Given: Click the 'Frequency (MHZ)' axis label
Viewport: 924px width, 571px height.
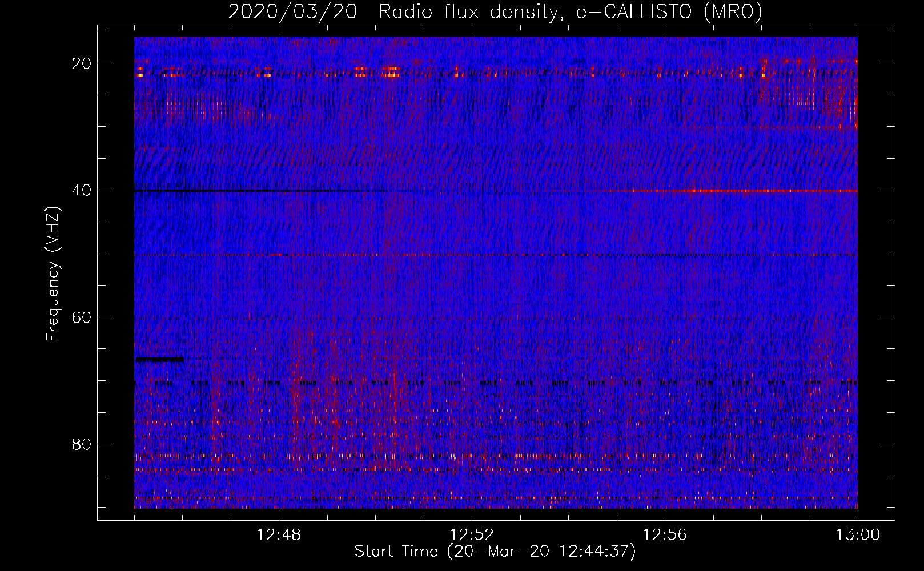Looking at the screenshot, I should (53, 274).
